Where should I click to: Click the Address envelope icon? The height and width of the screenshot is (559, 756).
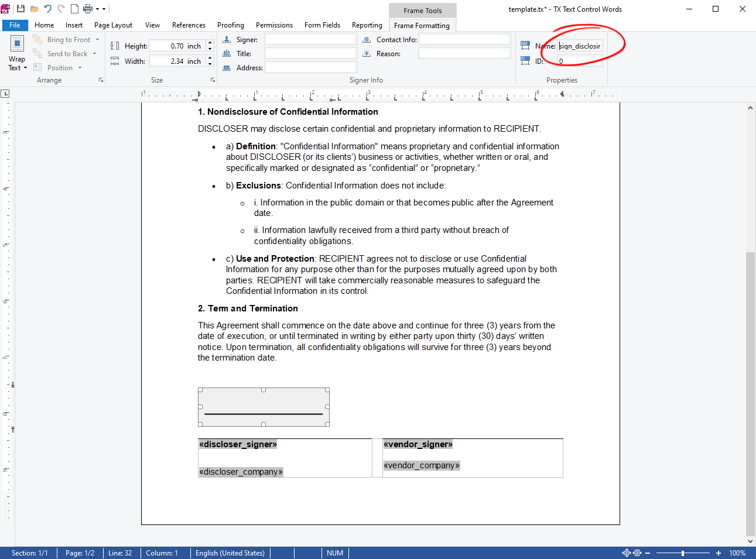point(227,67)
